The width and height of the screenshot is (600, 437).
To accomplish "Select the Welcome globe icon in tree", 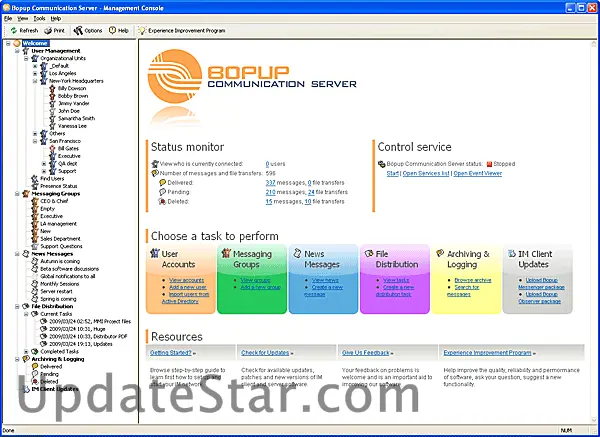I will pos(17,43).
